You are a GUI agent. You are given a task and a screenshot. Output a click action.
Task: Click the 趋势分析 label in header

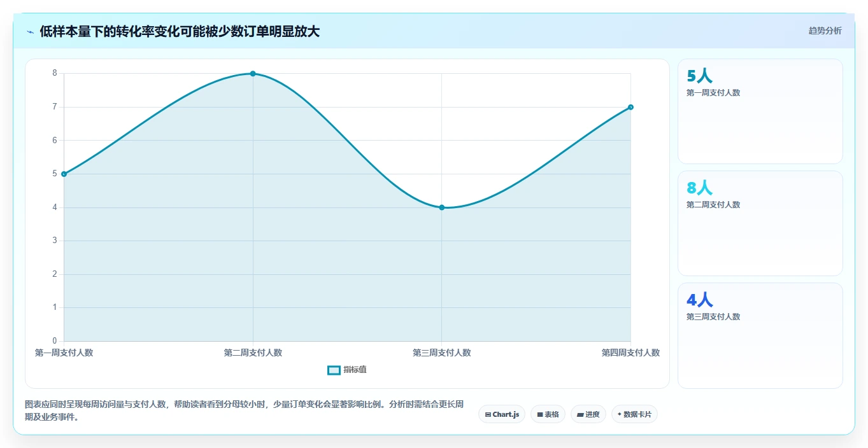pyautogui.click(x=825, y=31)
